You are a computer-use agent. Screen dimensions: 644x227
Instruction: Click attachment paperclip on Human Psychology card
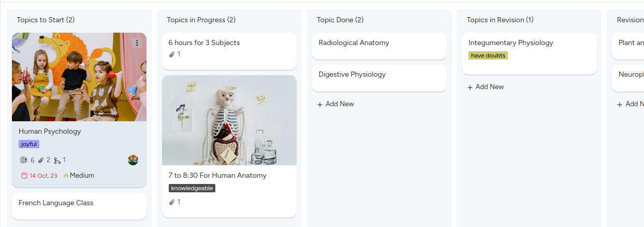[x=41, y=160]
